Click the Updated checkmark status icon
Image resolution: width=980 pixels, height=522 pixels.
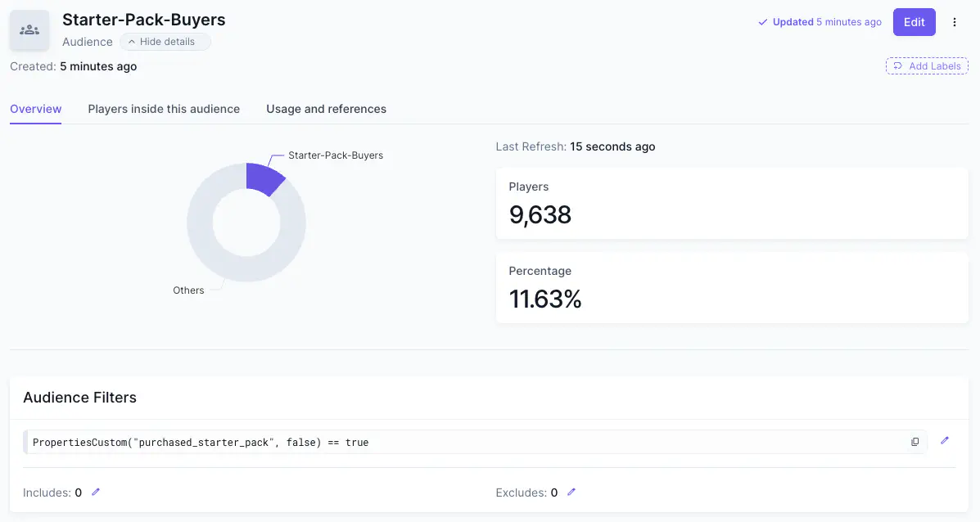pos(762,22)
